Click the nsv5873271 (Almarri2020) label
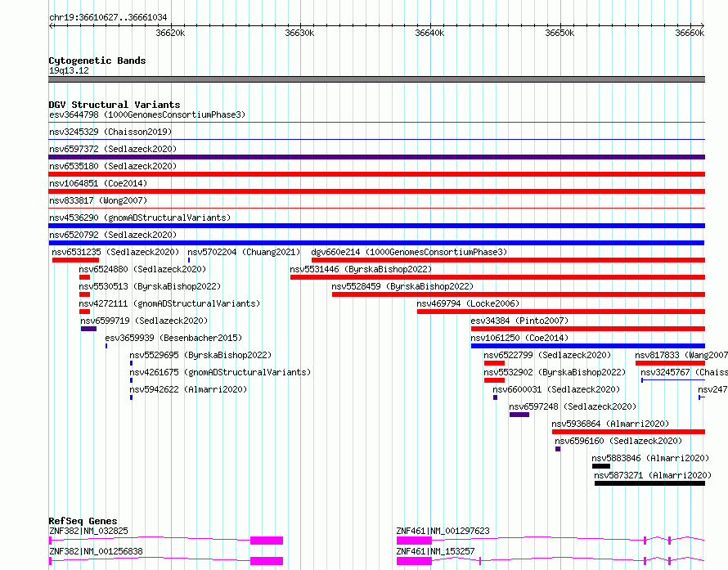Image resolution: width=728 pixels, height=570 pixels. 652,475
